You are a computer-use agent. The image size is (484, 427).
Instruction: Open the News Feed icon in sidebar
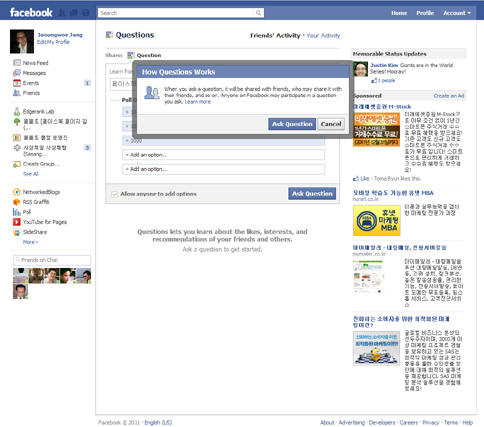pos(17,63)
